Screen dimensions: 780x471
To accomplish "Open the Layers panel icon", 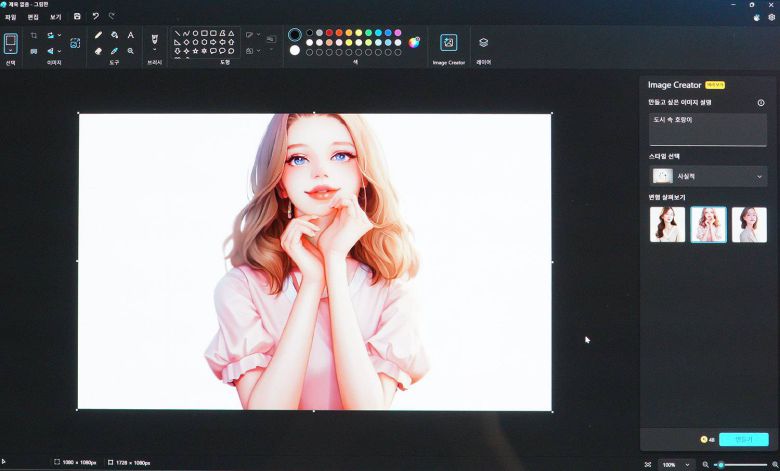I will pyautogui.click(x=484, y=43).
